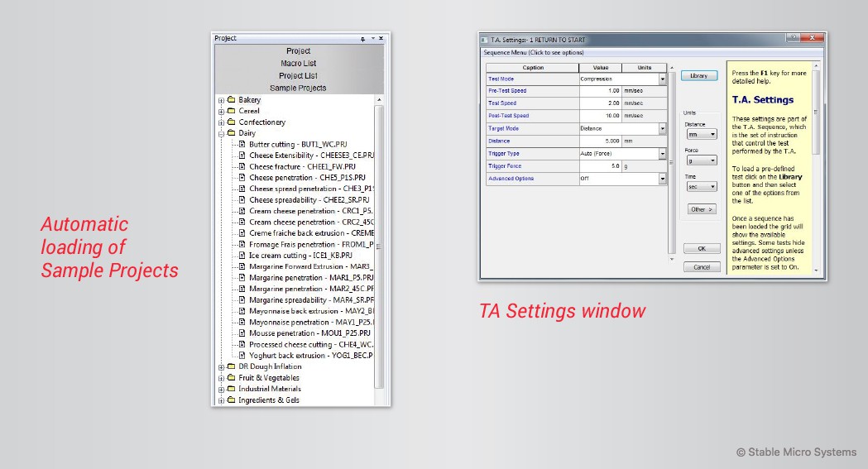Select Margarine spreadability - MAR4_SR project
Screen dimensions: 868x469
[x=312, y=299]
